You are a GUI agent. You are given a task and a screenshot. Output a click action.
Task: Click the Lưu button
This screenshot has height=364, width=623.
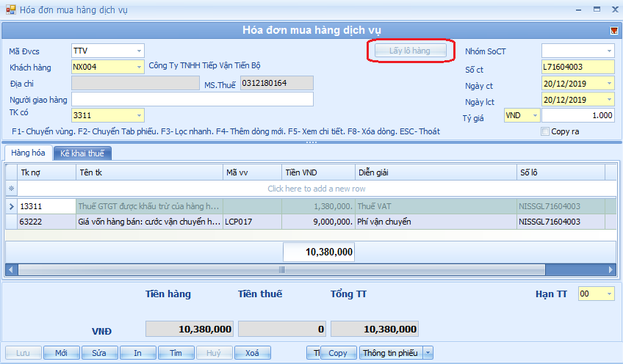click(x=23, y=352)
